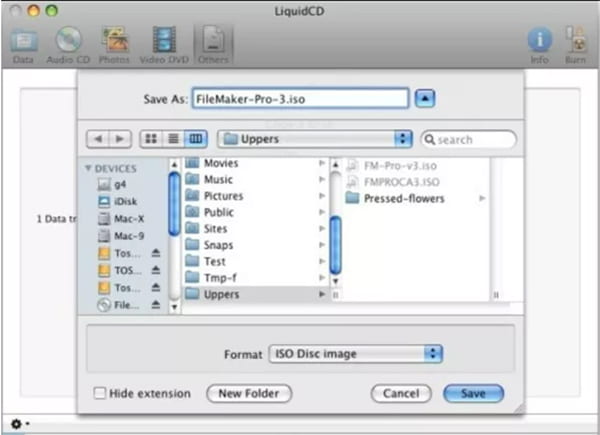Open the Format ISO Disc image popup

coord(356,354)
